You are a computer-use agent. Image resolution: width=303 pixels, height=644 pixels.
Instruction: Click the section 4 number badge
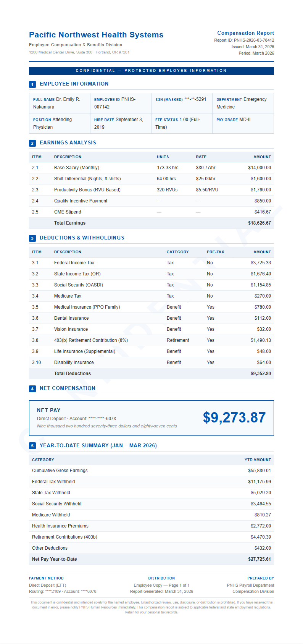coord(32,389)
